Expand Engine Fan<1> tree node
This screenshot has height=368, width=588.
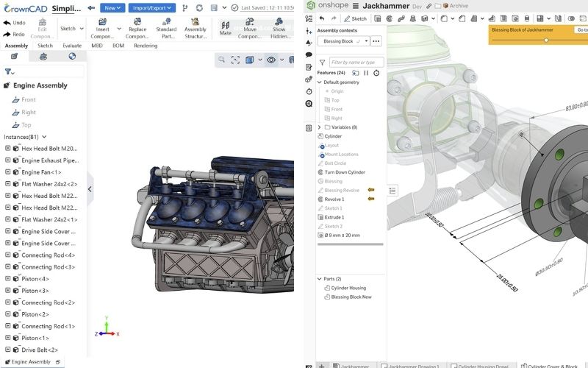(x=7, y=172)
